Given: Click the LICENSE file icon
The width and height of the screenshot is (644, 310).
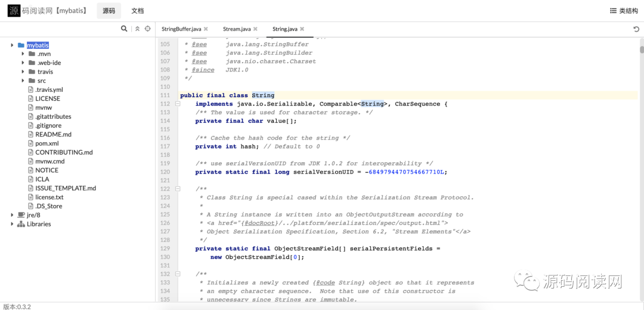Looking at the screenshot, I should point(31,98).
